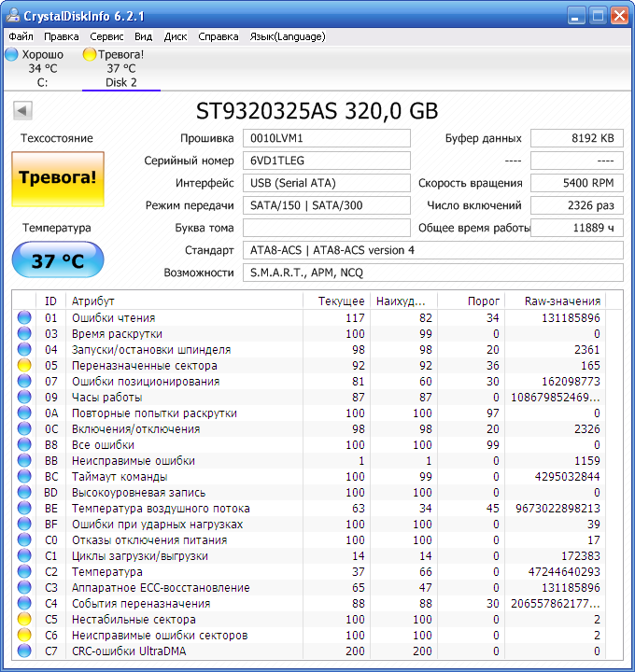The width and height of the screenshot is (635, 672).
Task: Click the total working hours field 11889 ч
Action: click(x=577, y=228)
